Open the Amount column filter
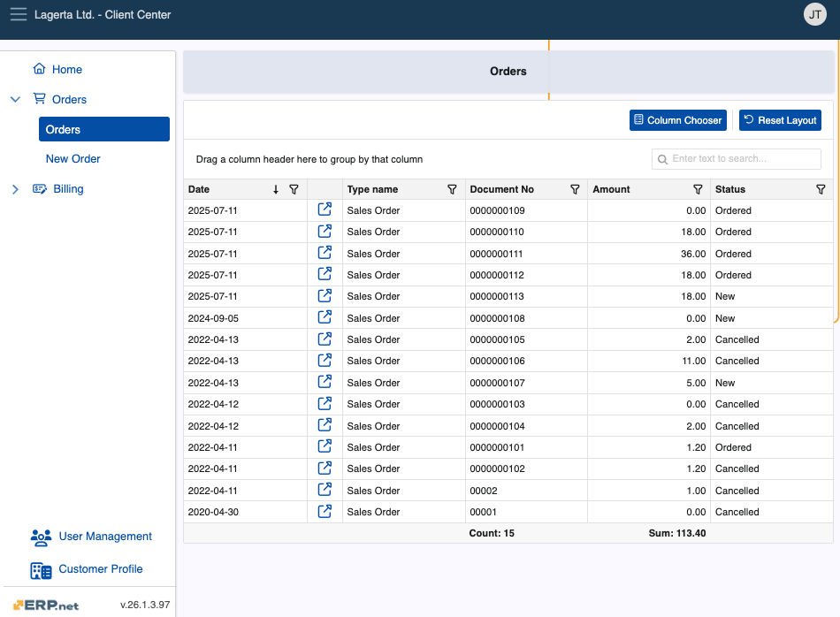The height and width of the screenshot is (617, 840). coord(698,189)
